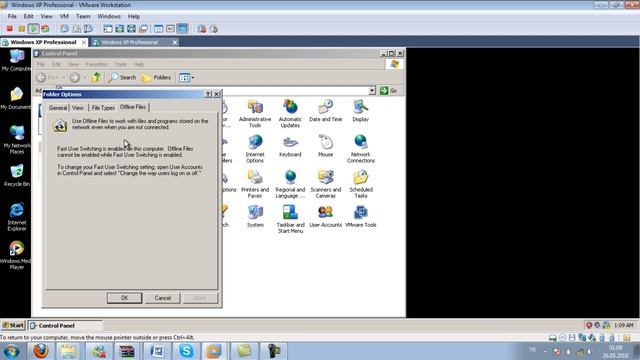The height and width of the screenshot is (360, 640).
Task: Click the Take Snapshot icon in VMware toolbar
Action: pos(64,29)
